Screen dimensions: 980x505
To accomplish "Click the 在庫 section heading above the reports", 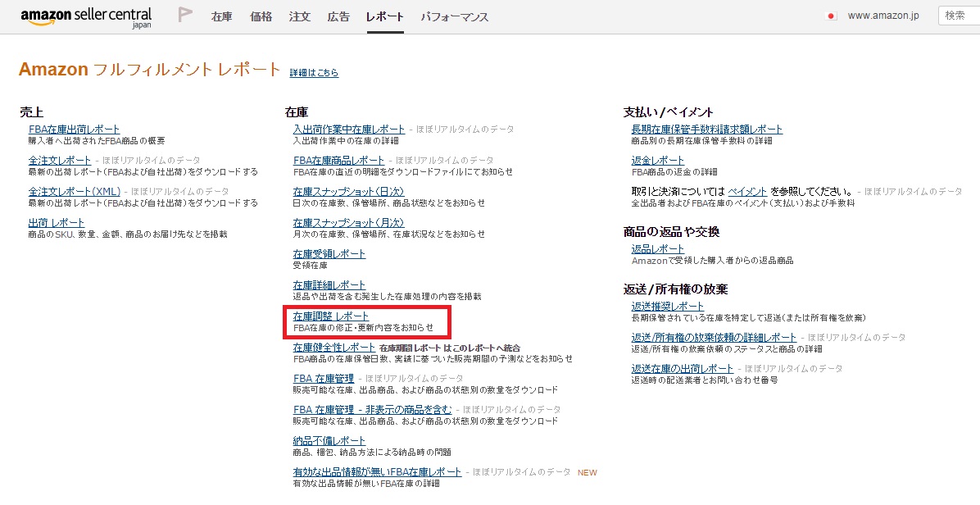I will coord(297,112).
